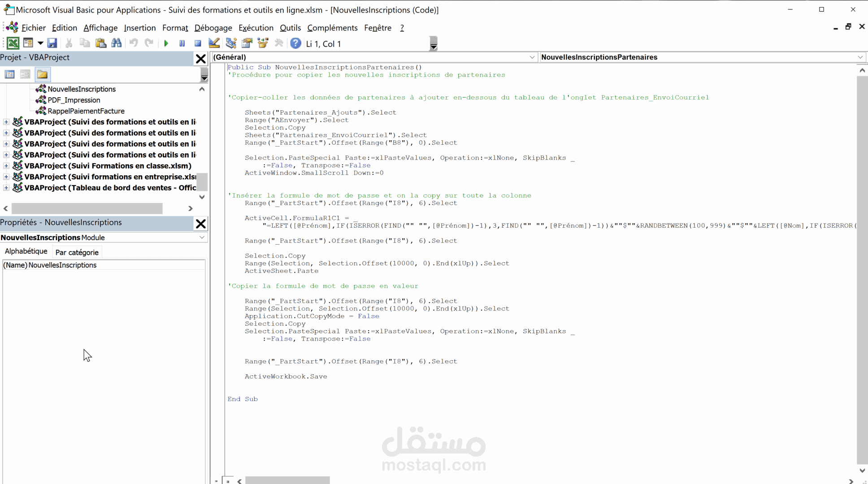The image size is (868, 484).
Task: Open the Format menu
Action: coord(175,28)
